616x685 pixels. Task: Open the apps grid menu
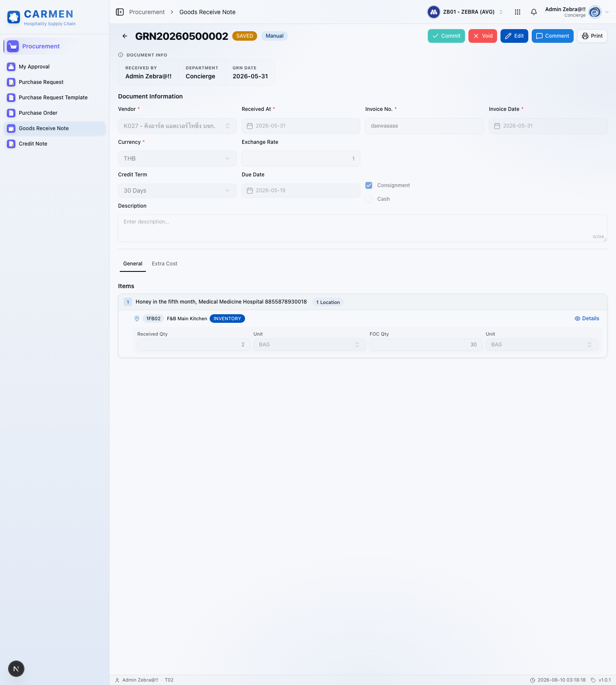point(518,12)
